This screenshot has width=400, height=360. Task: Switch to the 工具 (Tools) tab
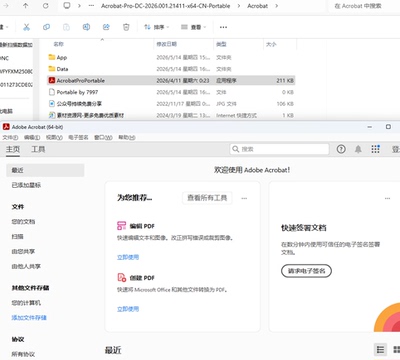tap(38, 149)
